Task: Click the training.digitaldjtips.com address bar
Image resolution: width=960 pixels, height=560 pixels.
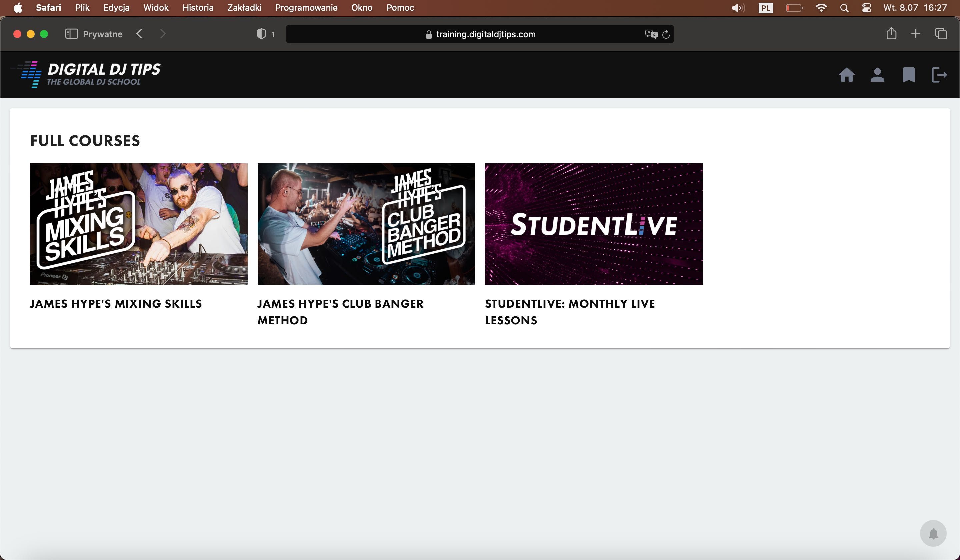Action: [x=480, y=34]
